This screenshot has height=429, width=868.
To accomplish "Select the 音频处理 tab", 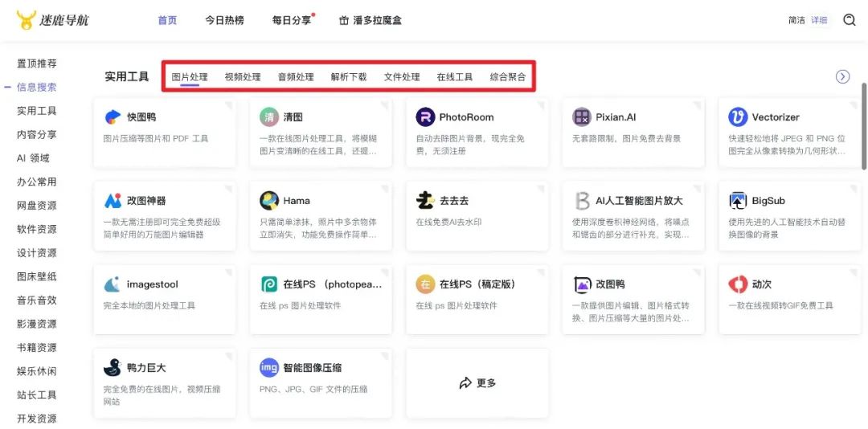I will pos(296,77).
